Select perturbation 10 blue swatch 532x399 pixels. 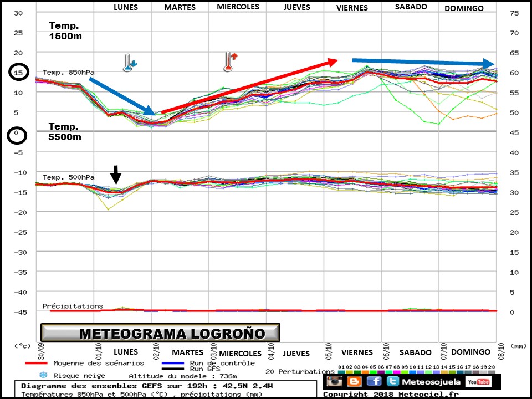tap(412, 372)
